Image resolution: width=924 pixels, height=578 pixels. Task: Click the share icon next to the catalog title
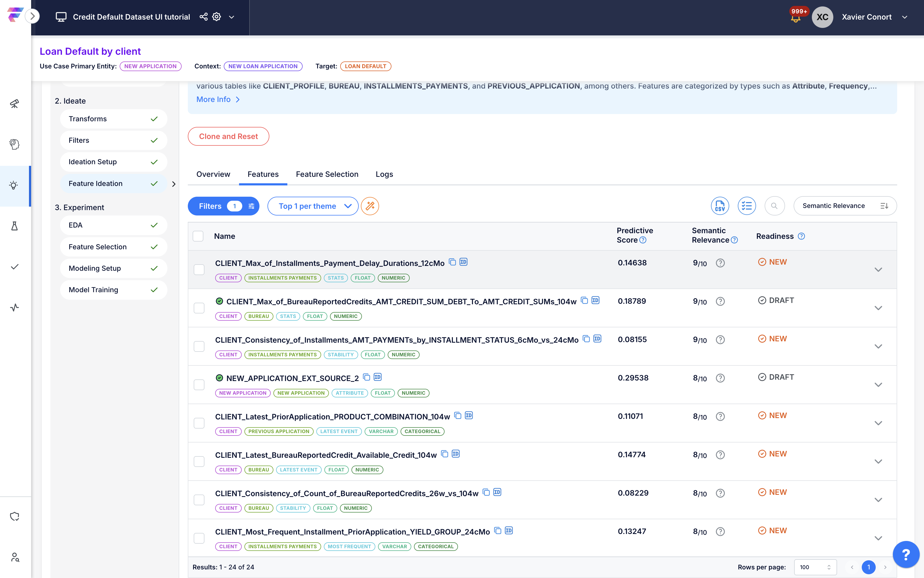point(204,17)
